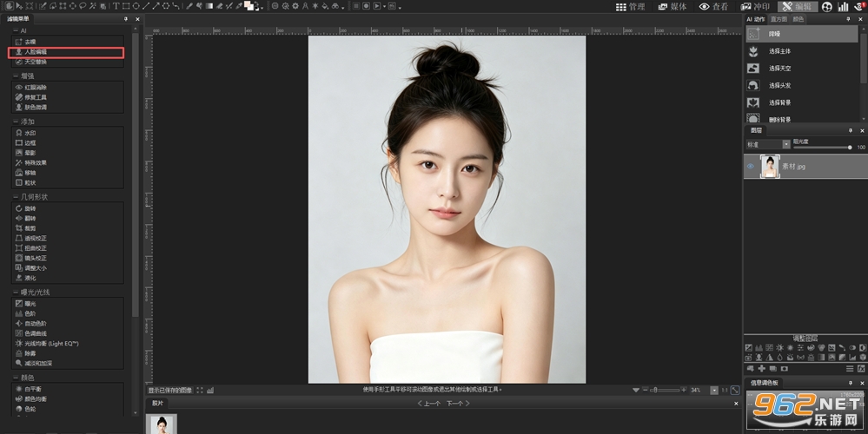
Task: Add layer mask icon in Layers panel
Action: tap(785, 368)
